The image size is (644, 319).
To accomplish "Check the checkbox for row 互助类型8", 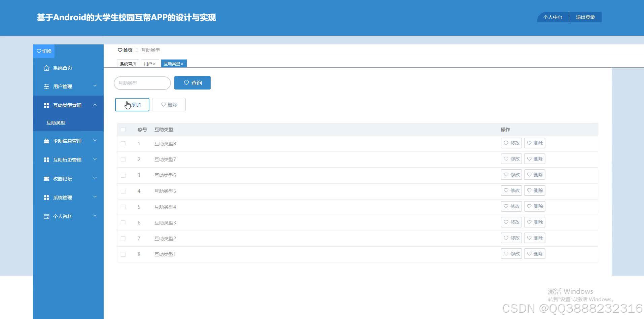I will click(123, 143).
